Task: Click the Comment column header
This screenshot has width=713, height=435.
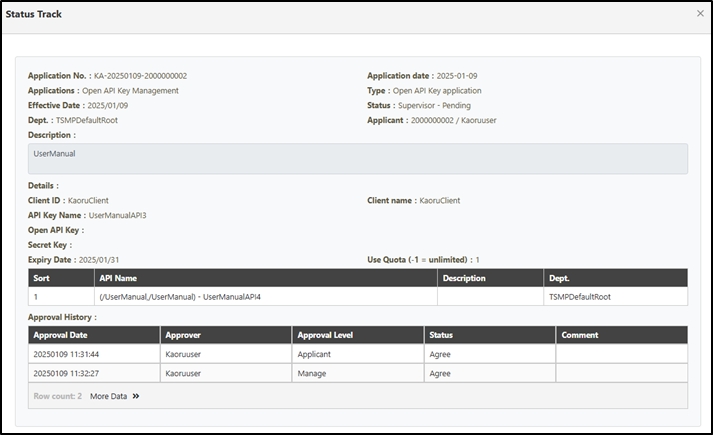Action: click(x=580, y=335)
